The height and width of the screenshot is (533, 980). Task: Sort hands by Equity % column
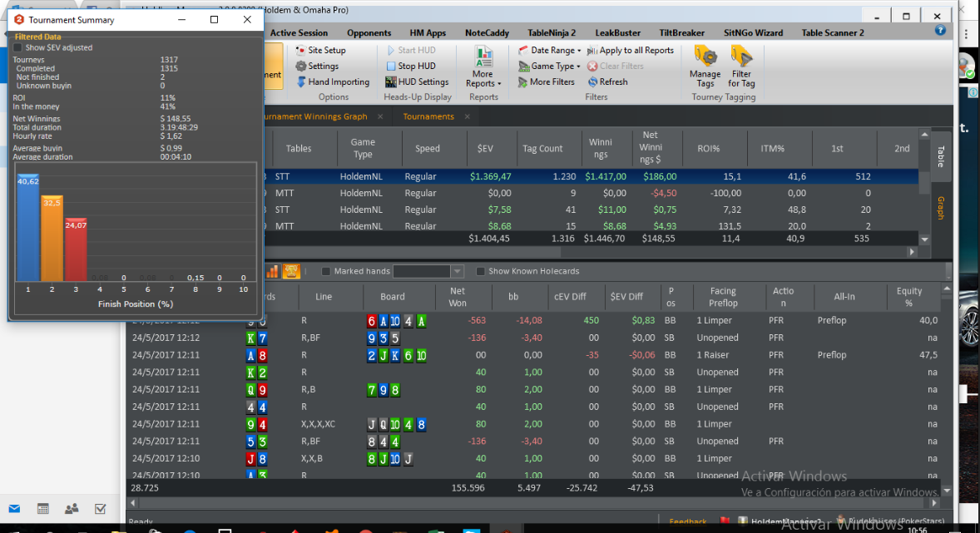coord(908,297)
